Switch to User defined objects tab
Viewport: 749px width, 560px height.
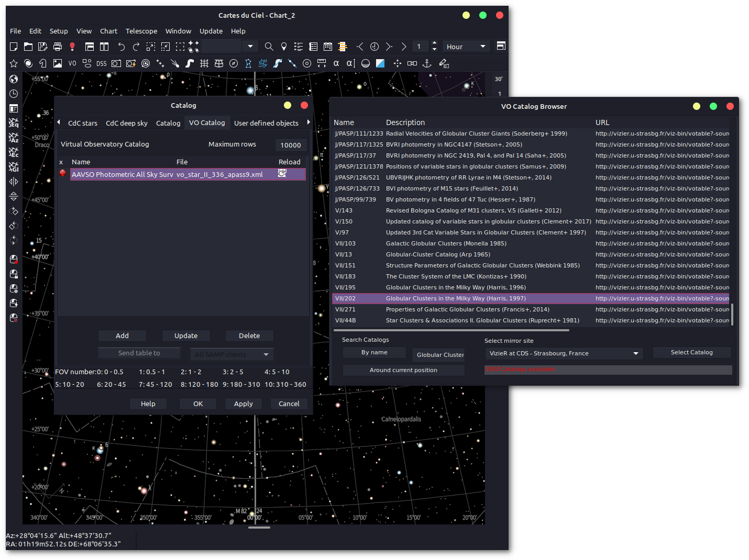tap(266, 123)
